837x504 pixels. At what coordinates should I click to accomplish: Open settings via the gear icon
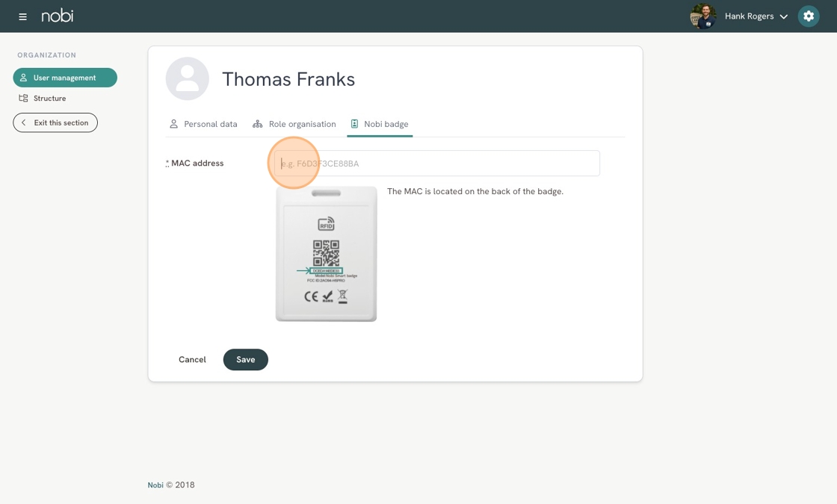[808, 16]
